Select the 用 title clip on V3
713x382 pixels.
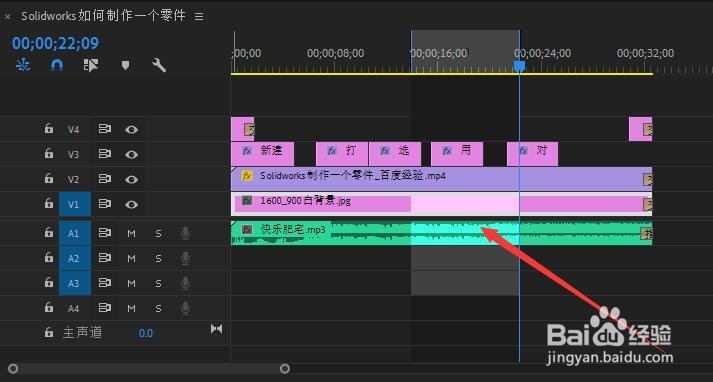point(457,154)
